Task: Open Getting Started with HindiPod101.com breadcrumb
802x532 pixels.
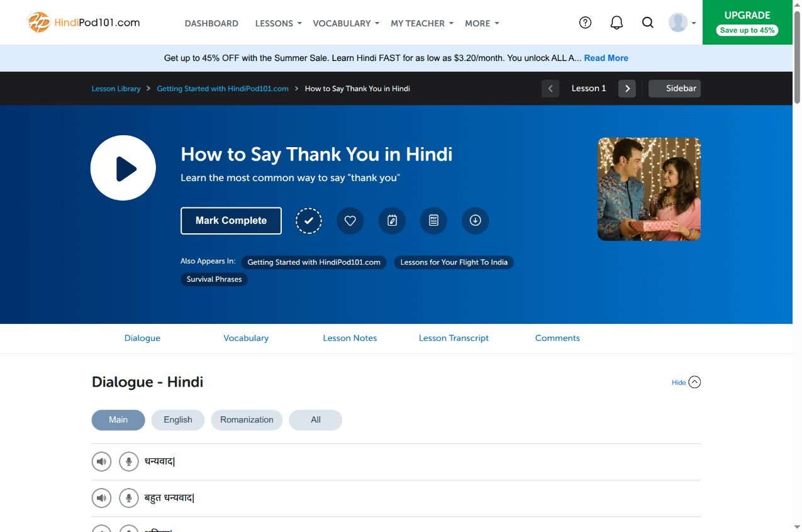Action: tap(223, 89)
